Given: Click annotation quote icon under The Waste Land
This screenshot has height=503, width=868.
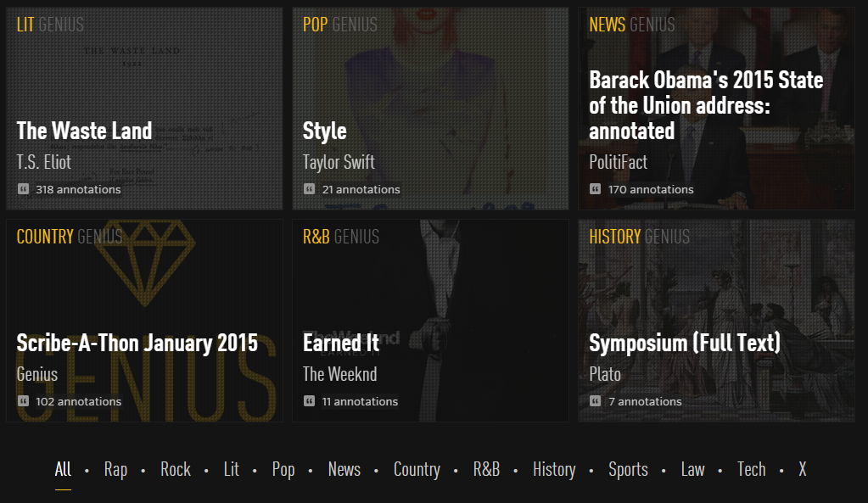Looking at the screenshot, I should point(23,189).
